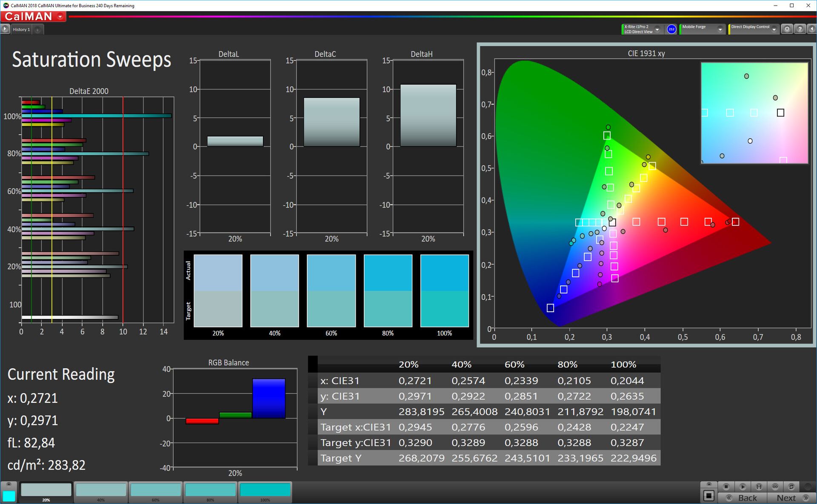Open the CalMAN main menu dropdown
817x504 pixels.
[60, 17]
